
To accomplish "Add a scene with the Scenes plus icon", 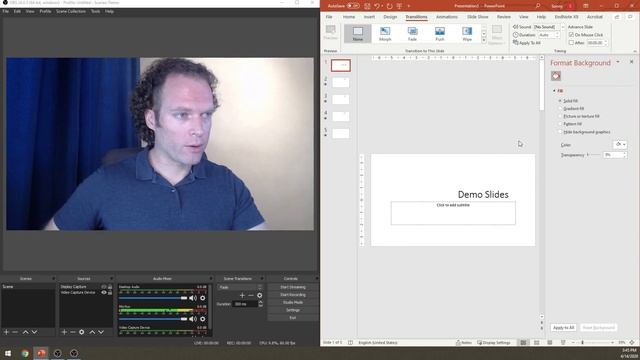I will point(6,332).
